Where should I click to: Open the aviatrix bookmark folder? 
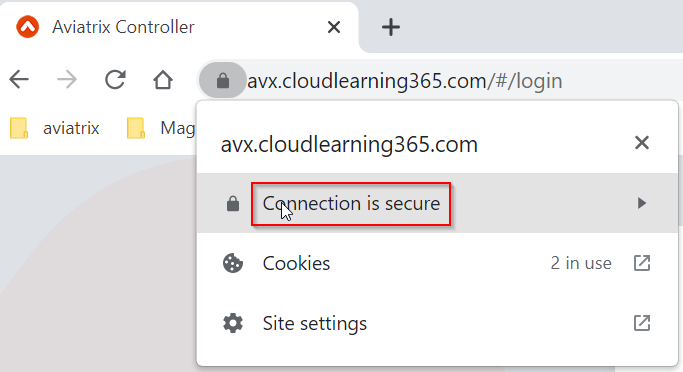[x=55, y=128]
